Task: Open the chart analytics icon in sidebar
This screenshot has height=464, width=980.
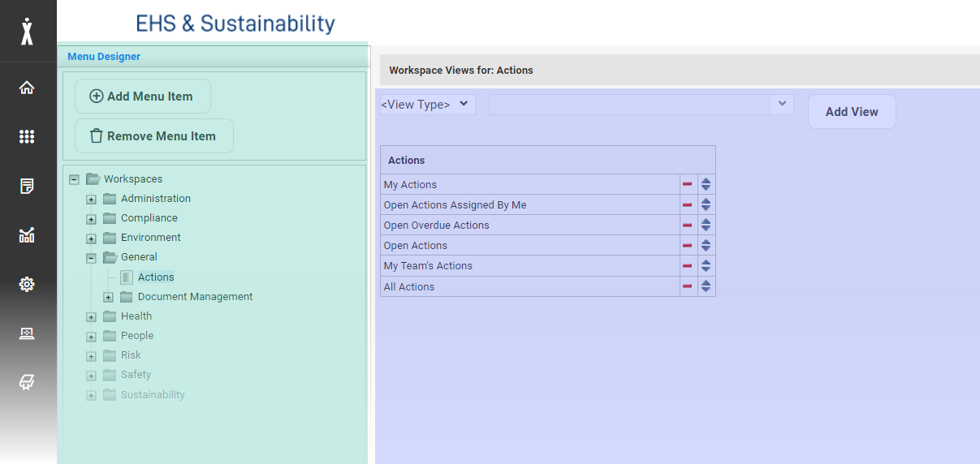Action: [x=27, y=235]
